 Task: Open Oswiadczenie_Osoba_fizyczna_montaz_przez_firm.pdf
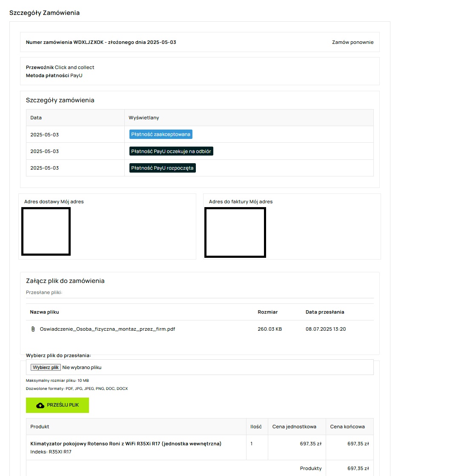pos(107,329)
